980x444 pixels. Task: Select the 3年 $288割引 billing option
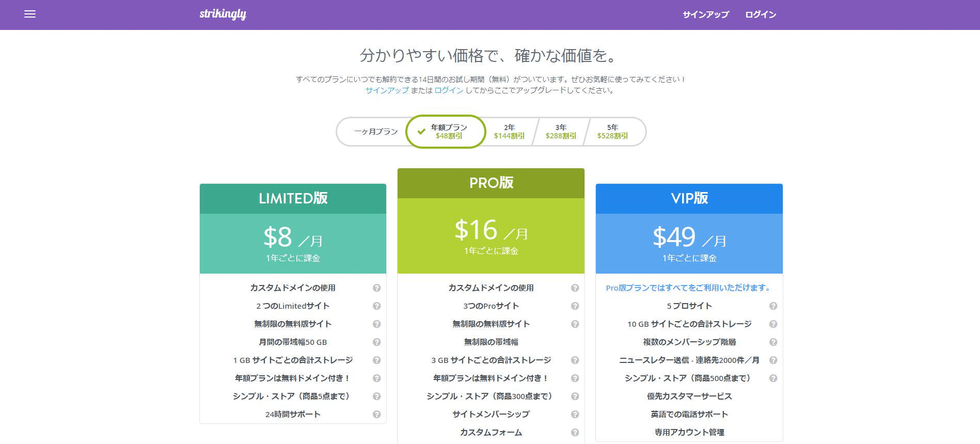[561, 132]
